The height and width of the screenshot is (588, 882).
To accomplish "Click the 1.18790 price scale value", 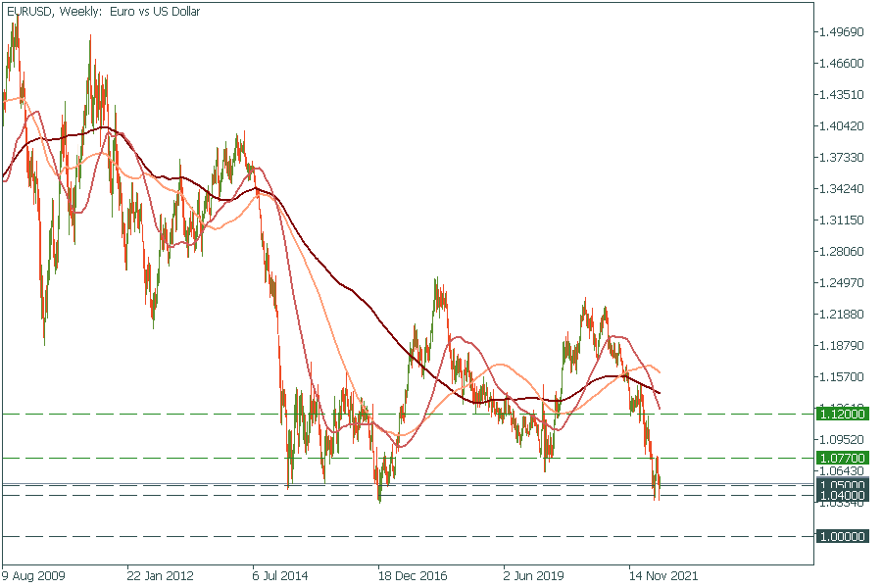I will pos(841,346).
